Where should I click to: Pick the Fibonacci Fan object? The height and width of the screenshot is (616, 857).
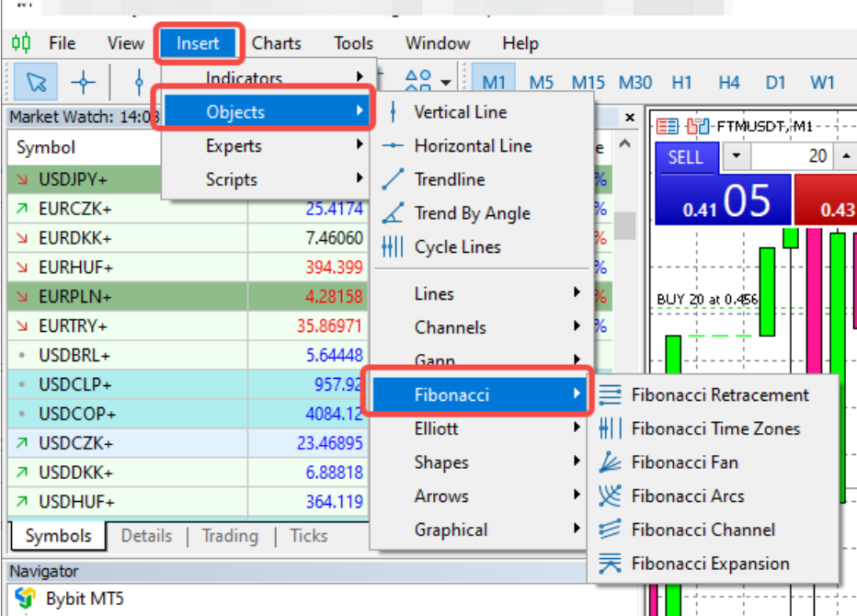[x=684, y=462]
